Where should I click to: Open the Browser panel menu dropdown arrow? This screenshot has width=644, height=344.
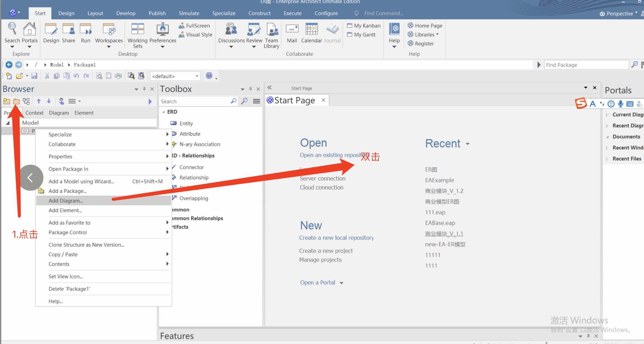click(136, 89)
